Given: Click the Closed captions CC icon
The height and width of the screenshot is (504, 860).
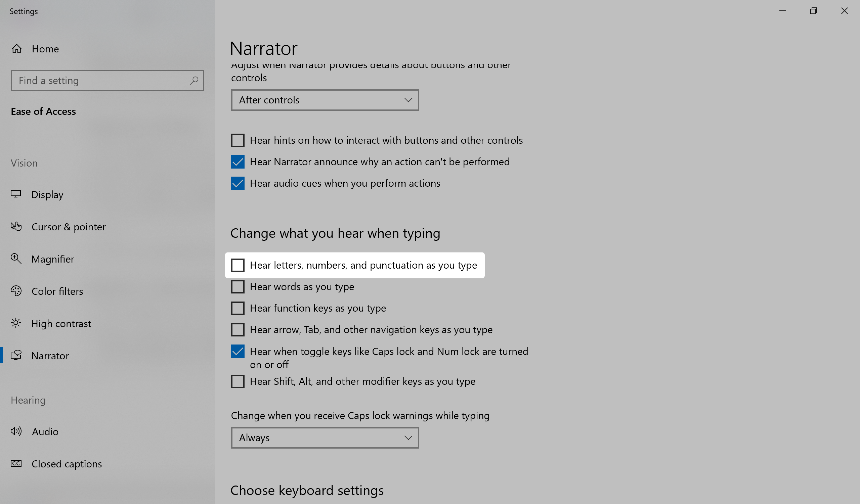Looking at the screenshot, I should [16, 463].
